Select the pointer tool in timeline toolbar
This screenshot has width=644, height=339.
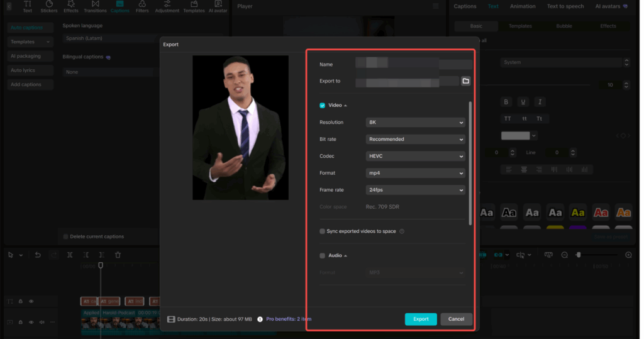[11, 255]
